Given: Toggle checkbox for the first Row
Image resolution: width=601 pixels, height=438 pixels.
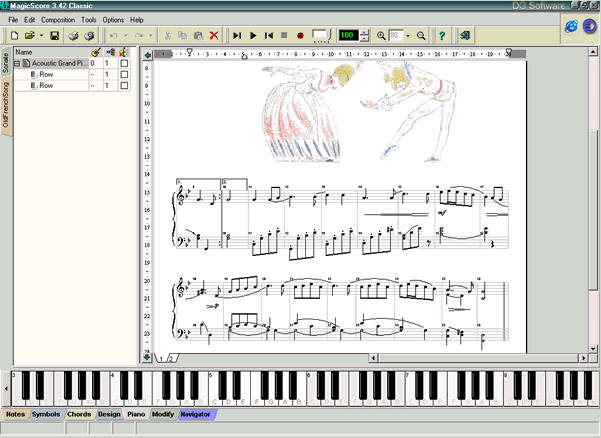Looking at the screenshot, I should 124,74.
